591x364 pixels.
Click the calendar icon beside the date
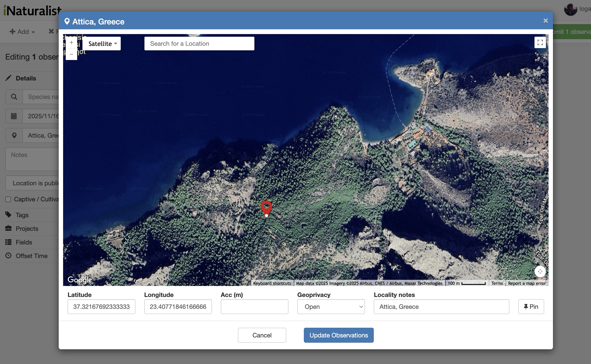(x=14, y=116)
